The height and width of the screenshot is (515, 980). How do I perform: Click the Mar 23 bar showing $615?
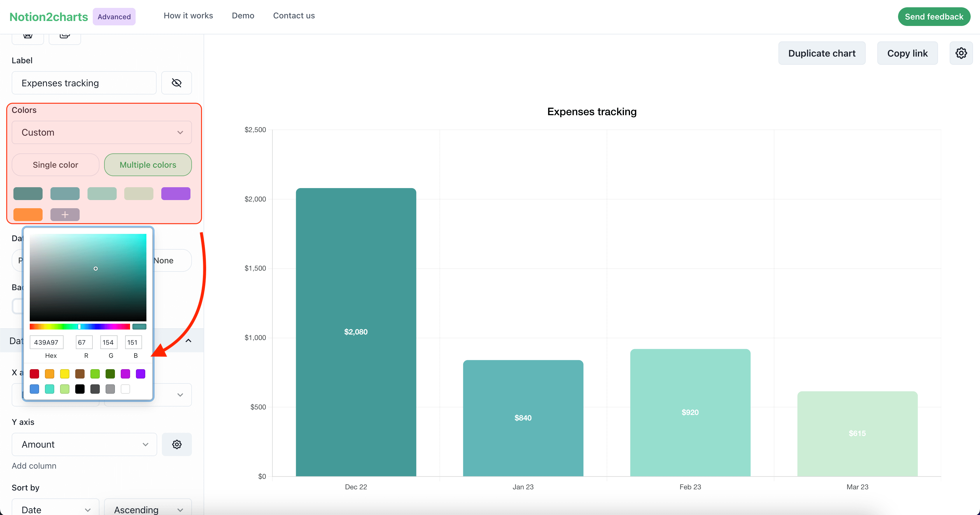click(x=857, y=434)
